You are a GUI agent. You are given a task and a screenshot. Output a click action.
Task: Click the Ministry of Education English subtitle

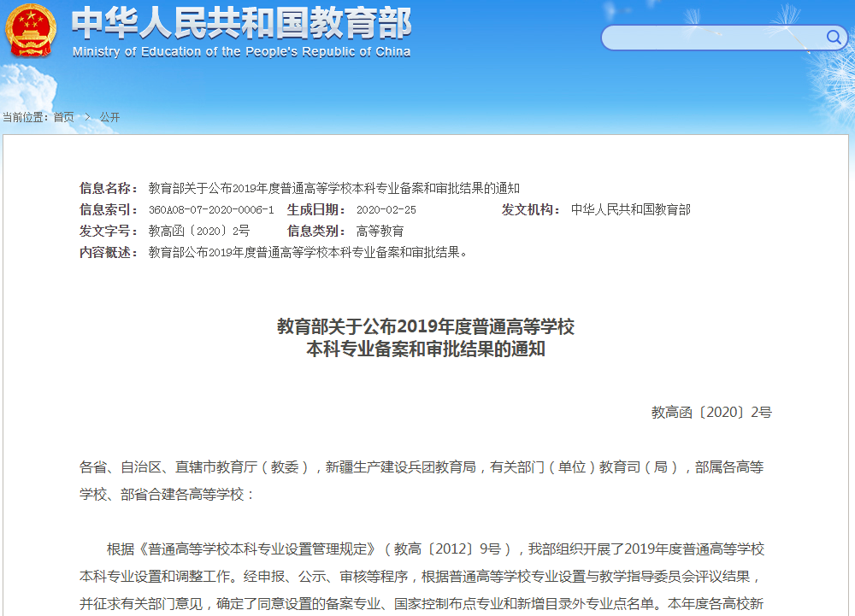[242, 52]
